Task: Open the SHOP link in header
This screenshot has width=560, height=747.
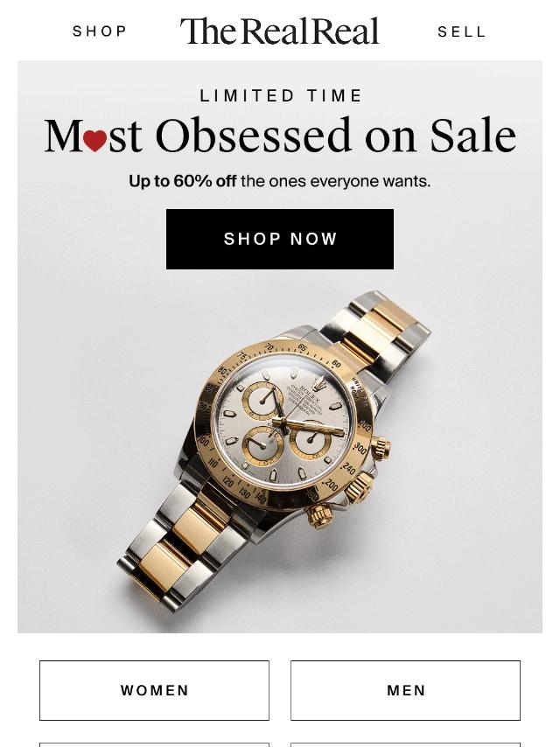Action: [100, 31]
